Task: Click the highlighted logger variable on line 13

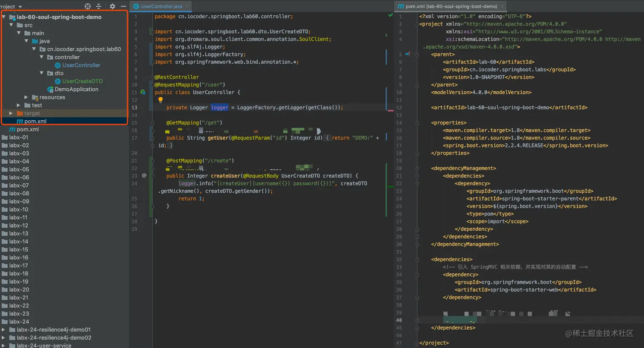Action: point(220,107)
